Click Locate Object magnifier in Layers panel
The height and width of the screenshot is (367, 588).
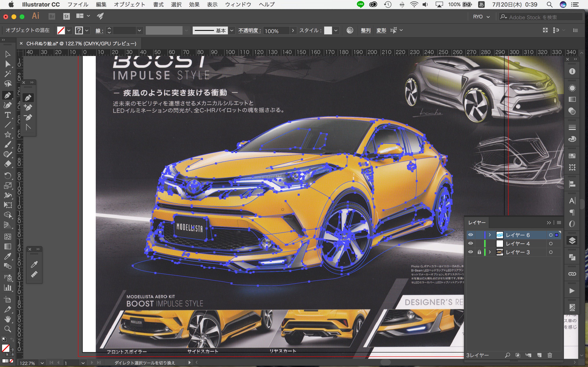coord(507,355)
